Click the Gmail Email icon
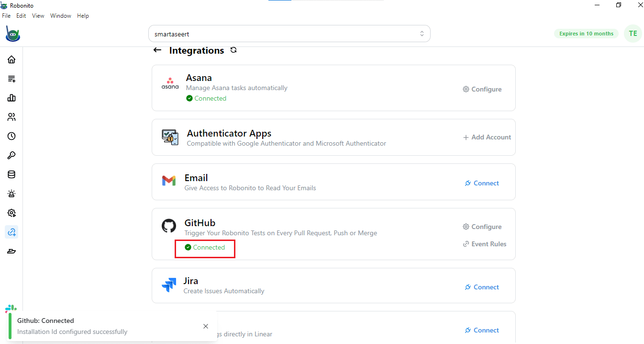The image size is (644, 344). tap(168, 181)
